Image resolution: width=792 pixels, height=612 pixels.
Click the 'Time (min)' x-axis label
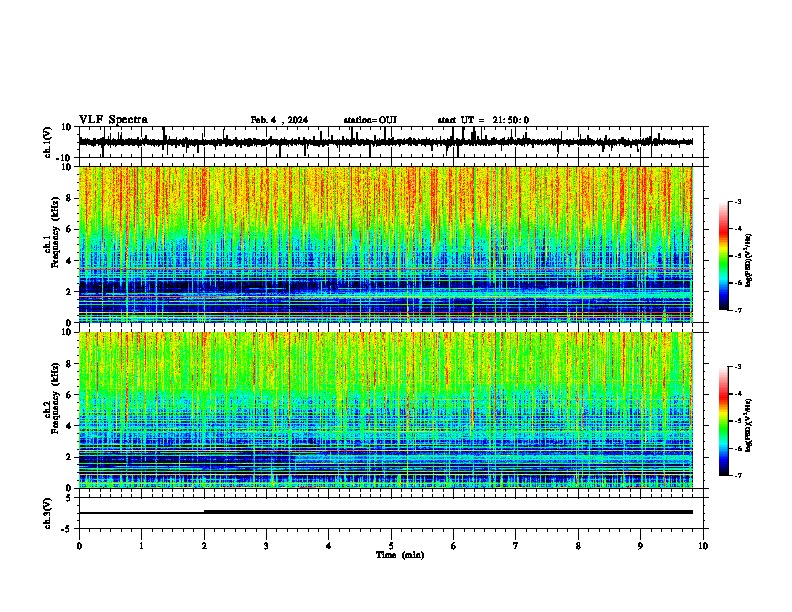pos(400,555)
